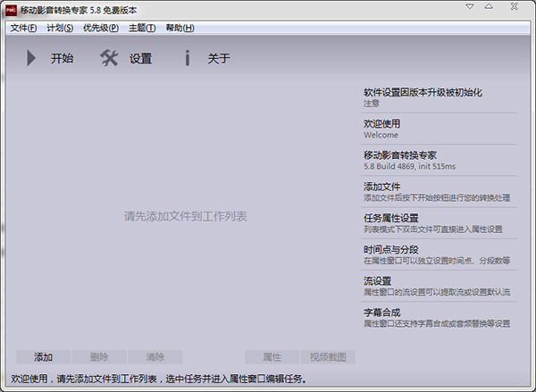Screen dimensions: 536x392
Task: Select the 添加文件 tip entry
Action: (x=438, y=191)
